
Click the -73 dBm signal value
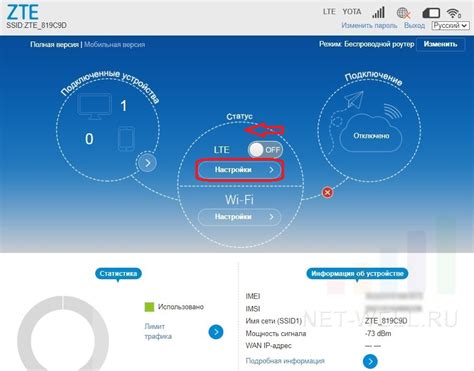click(378, 333)
